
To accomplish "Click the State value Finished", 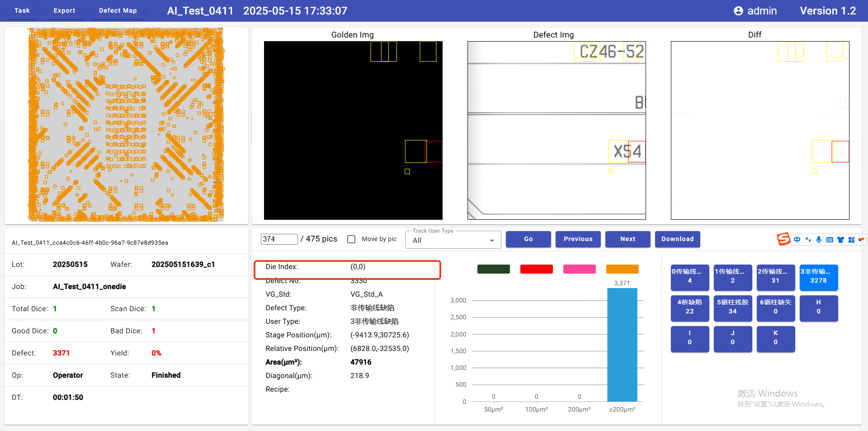I will point(166,375).
